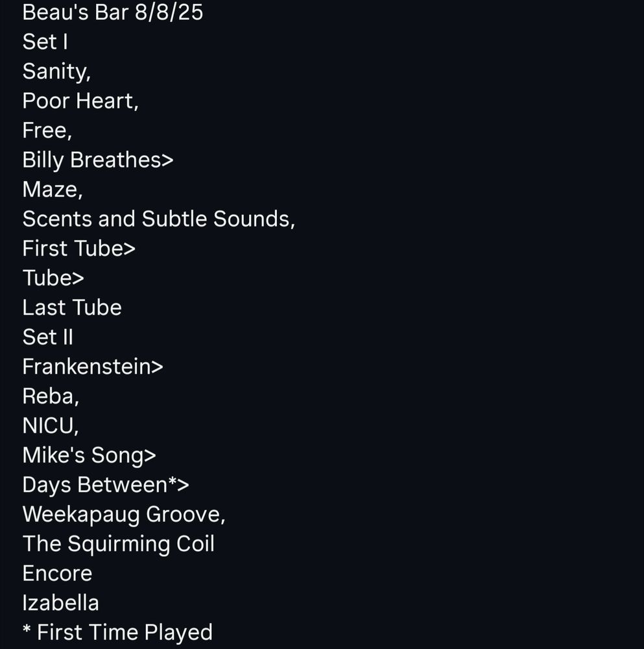Select 'Mike's Song>' text

pyautogui.click(x=89, y=456)
